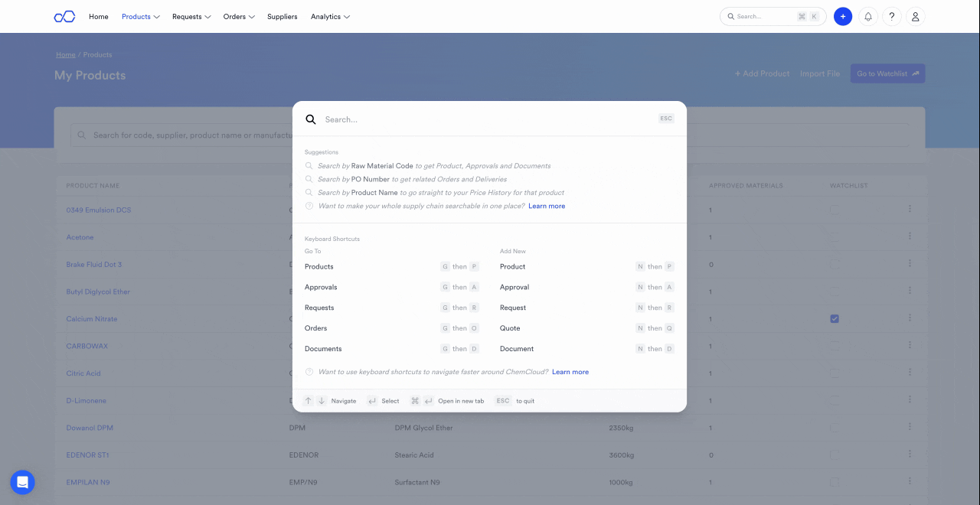
Task: Select Add New Product shortcut
Action: pyautogui.click(x=587, y=266)
